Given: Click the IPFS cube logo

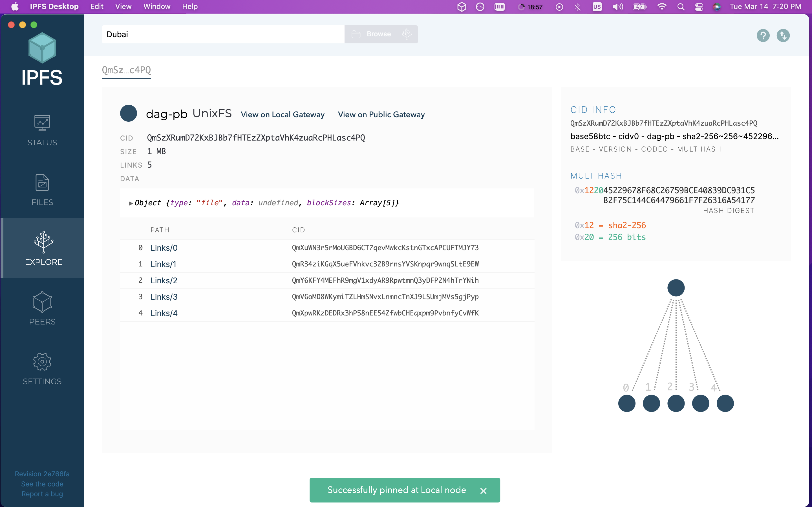Looking at the screenshot, I should pyautogui.click(x=42, y=48).
